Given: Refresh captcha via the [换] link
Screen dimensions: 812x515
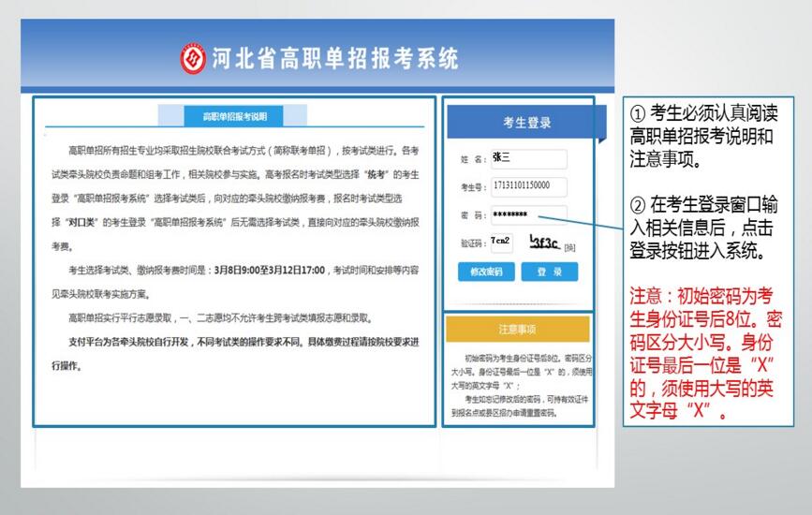Looking at the screenshot, I should (569, 247).
